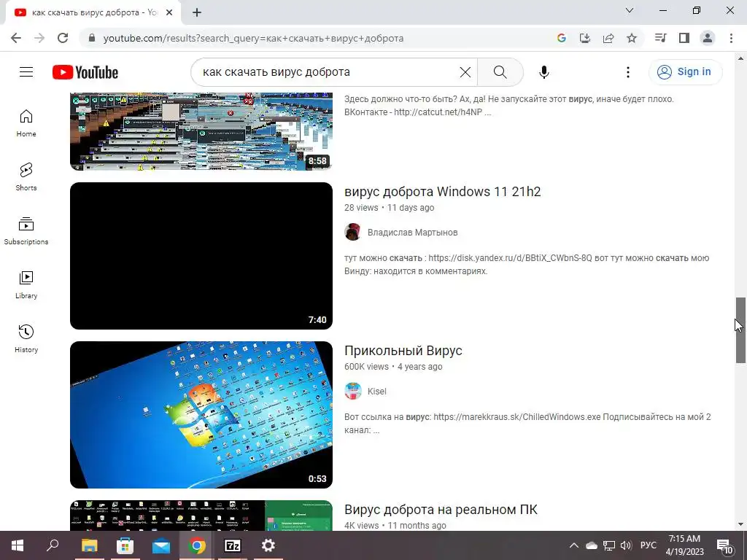Reload the page in Chrome
747x560 pixels.
click(63, 38)
